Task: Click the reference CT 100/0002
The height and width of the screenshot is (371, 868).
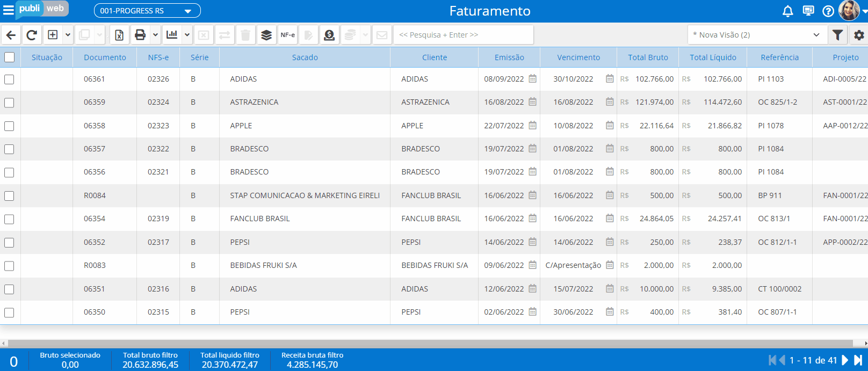Action: click(779, 289)
